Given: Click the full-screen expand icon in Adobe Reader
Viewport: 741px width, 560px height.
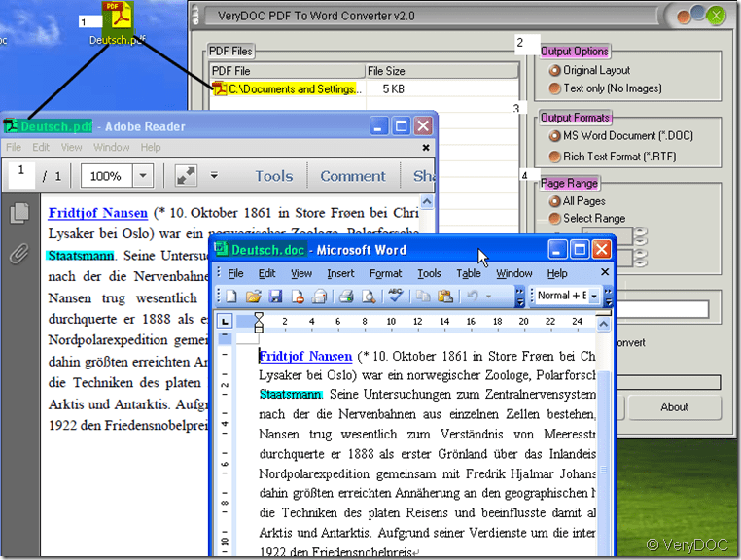Looking at the screenshot, I should coord(186,176).
